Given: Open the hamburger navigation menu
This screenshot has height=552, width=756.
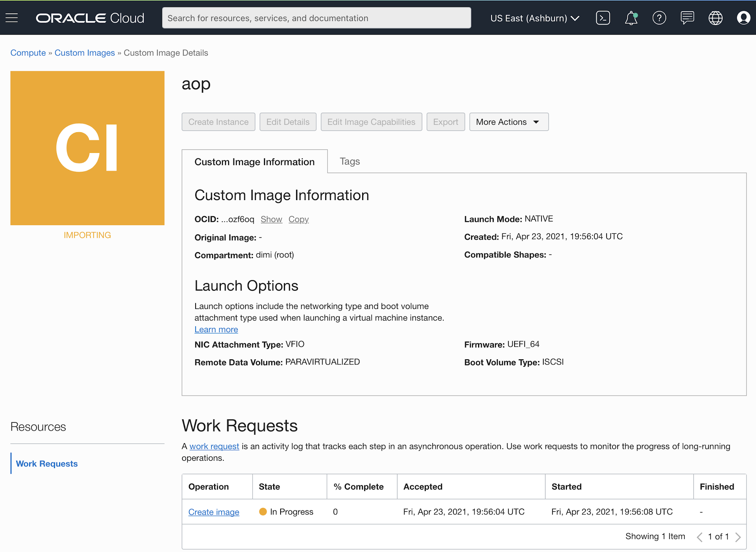Looking at the screenshot, I should click(x=12, y=18).
